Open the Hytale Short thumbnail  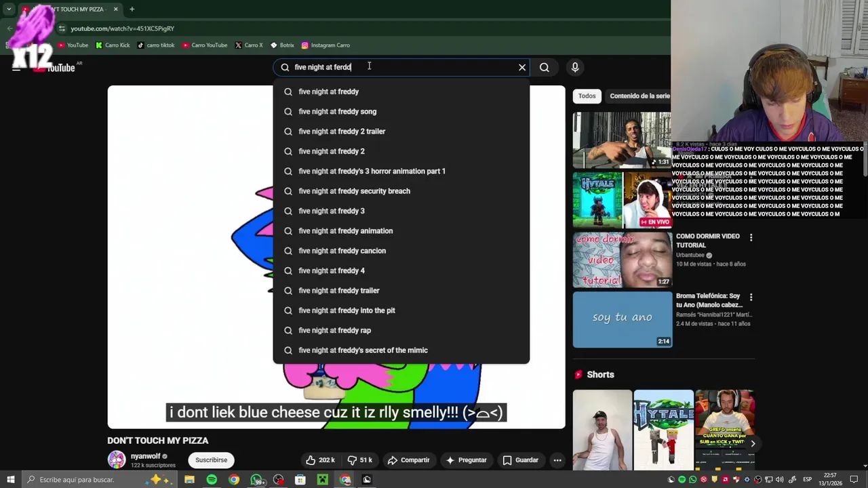[663, 429]
